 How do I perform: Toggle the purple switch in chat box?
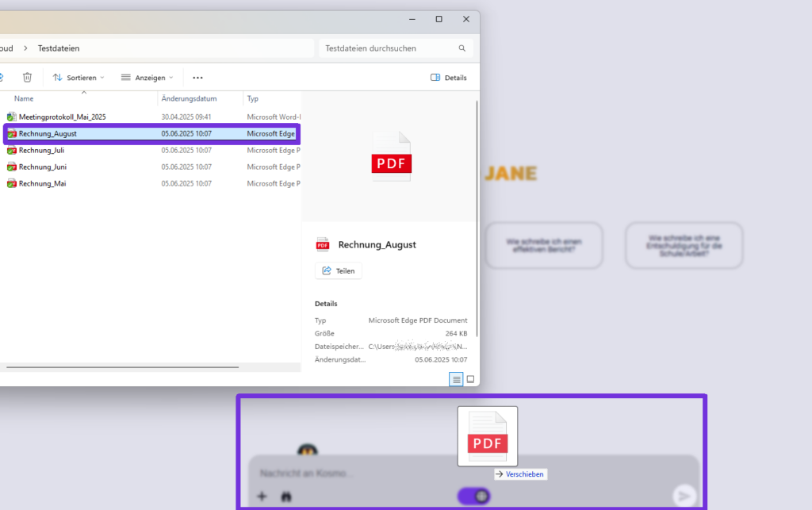tap(474, 497)
